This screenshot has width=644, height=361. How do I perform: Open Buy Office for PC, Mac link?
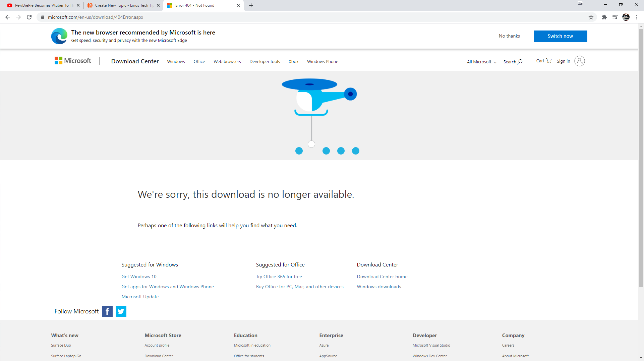click(300, 287)
